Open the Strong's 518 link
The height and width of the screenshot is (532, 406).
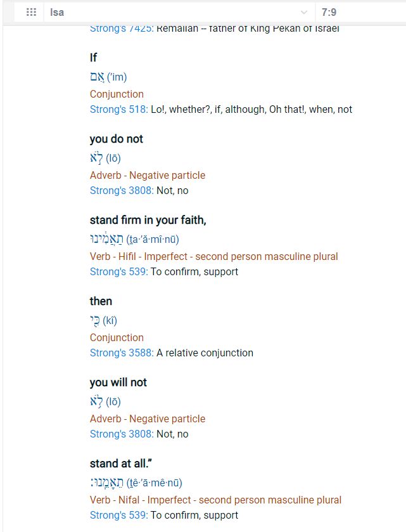118,109
